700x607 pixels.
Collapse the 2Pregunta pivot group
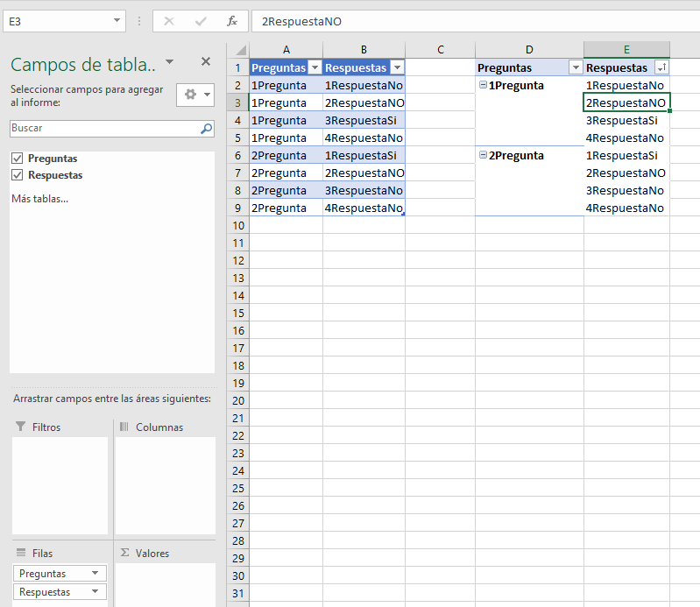pyautogui.click(x=483, y=154)
